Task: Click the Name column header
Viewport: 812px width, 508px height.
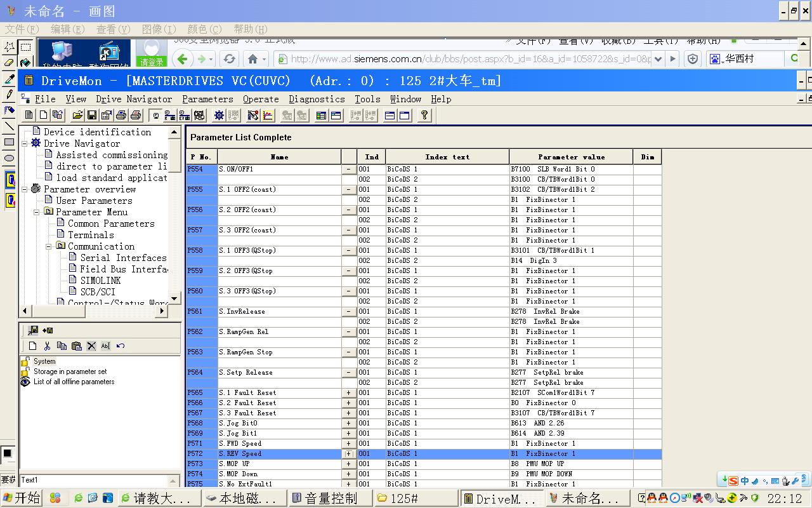Action: click(280, 157)
